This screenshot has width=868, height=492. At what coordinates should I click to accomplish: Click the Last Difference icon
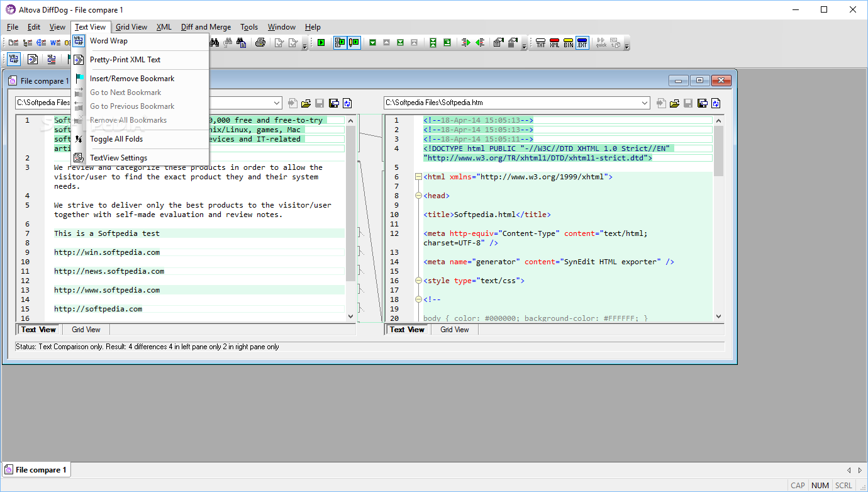click(x=400, y=43)
